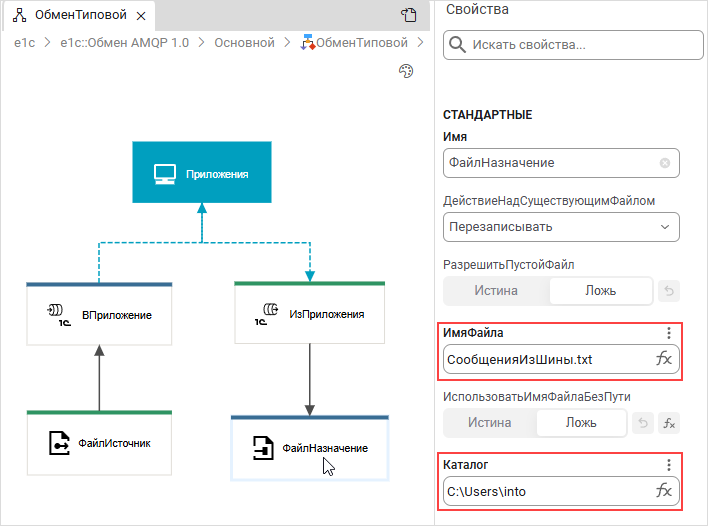708x526 pixels.
Task: Open the Каталог three-dot menu
Action: (x=669, y=465)
